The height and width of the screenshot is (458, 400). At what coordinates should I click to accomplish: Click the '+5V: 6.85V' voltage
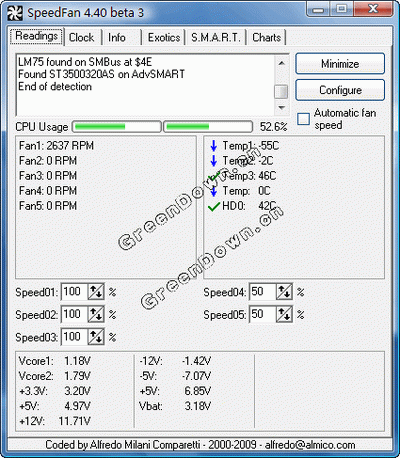pyautogui.click(x=175, y=391)
